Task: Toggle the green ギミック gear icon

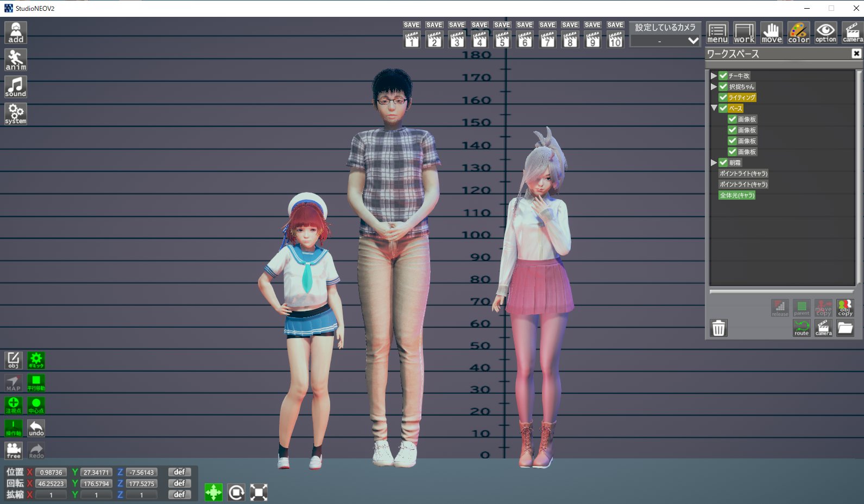Action: coord(36,360)
